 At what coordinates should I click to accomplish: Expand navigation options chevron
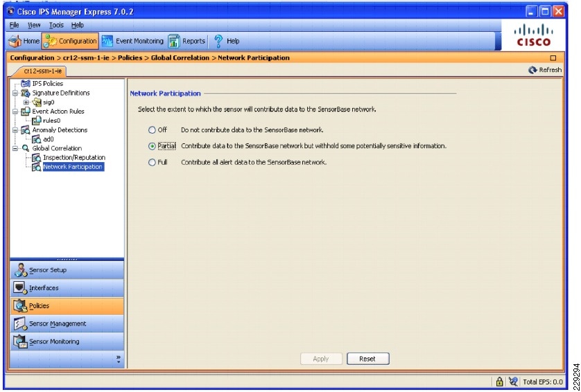click(118, 359)
